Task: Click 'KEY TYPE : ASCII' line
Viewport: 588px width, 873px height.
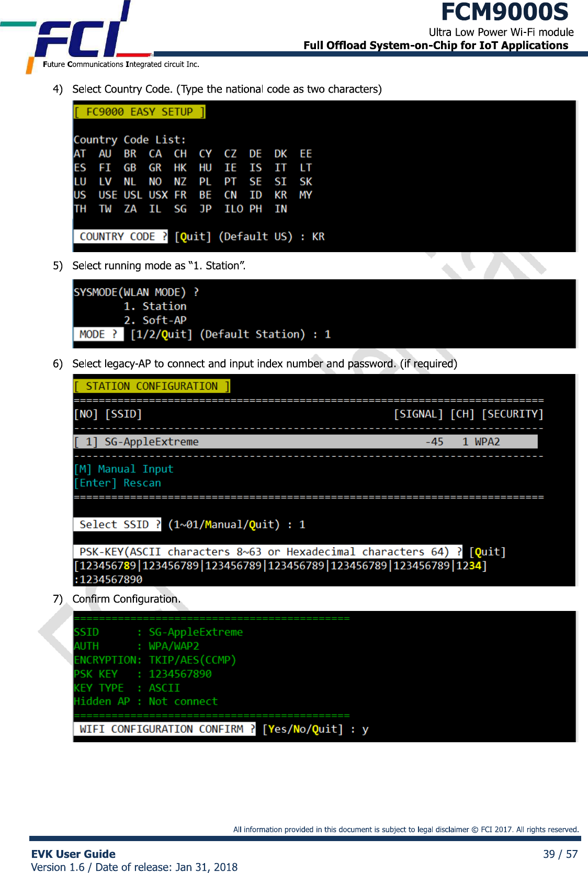Action: 127,688
